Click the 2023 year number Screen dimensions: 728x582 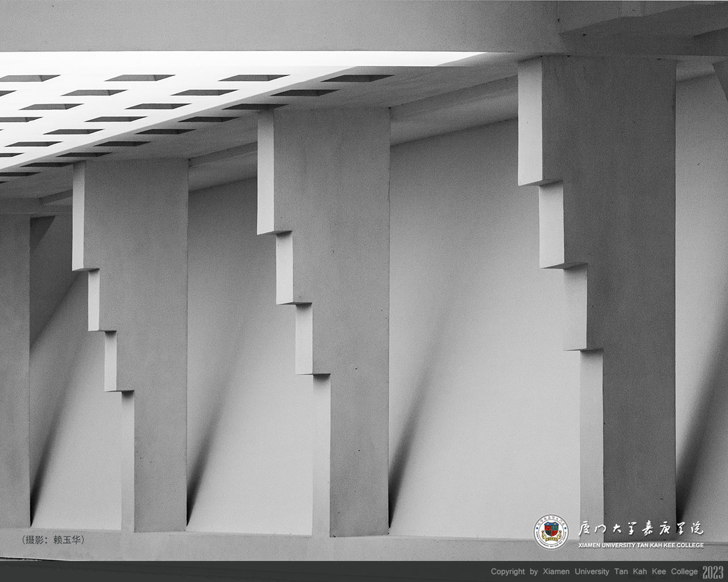pos(713,572)
